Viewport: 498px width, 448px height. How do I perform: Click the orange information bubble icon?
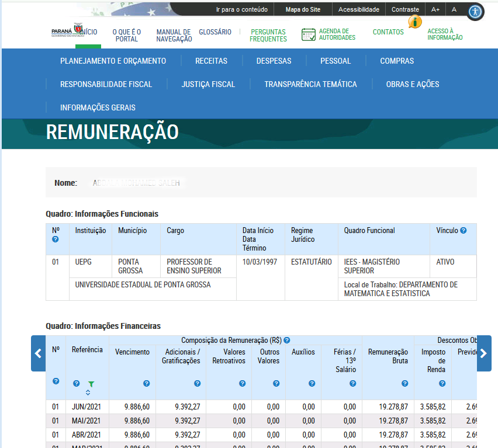click(415, 22)
